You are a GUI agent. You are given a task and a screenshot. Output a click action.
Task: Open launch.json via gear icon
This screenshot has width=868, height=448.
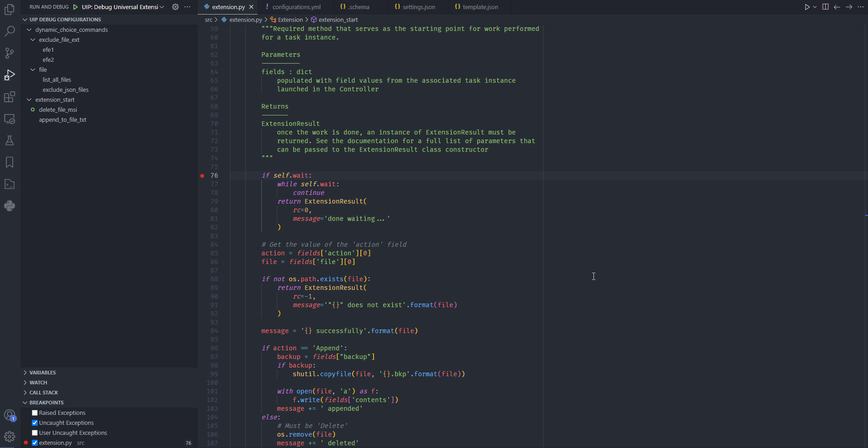click(175, 7)
